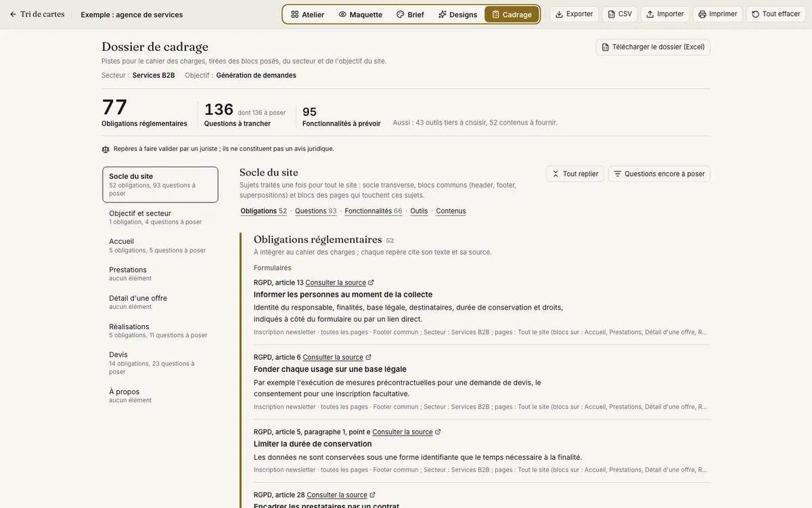The width and height of the screenshot is (812, 508).
Task: Click the Atelier grid icon
Action: 295,14
